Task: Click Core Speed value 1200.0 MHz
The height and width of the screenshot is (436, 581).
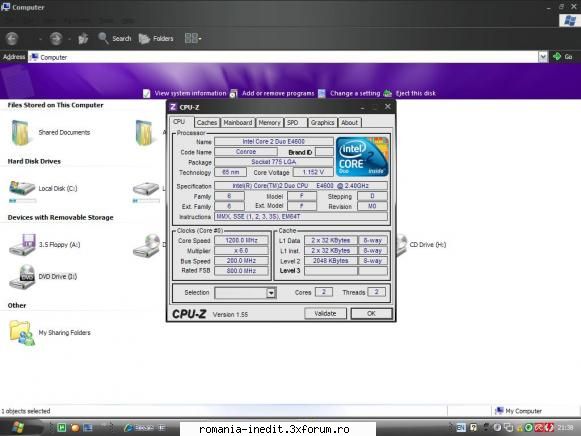Action: pos(241,240)
